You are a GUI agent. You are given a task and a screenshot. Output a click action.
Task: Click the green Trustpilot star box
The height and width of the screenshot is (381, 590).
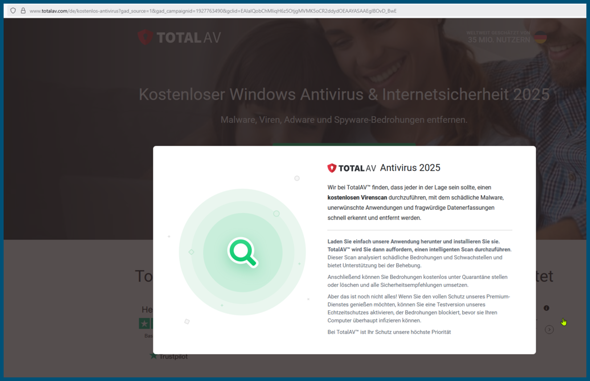(x=144, y=323)
